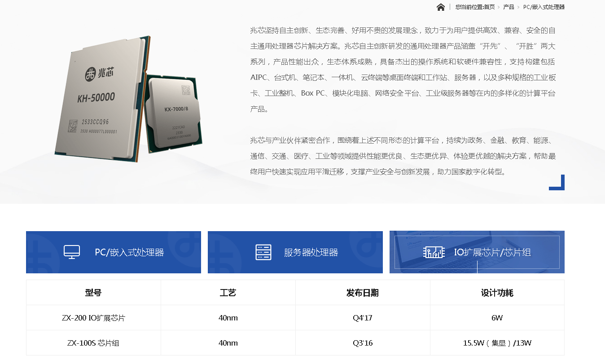Select the IO扩展芯片/芯片组 tab
605x364 pixels.
click(x=492, y=252)
